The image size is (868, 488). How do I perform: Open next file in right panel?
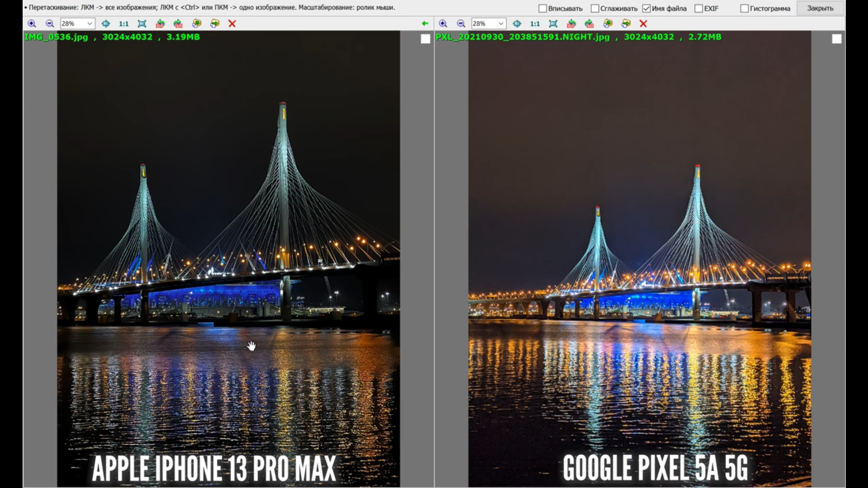coord(626,23)
